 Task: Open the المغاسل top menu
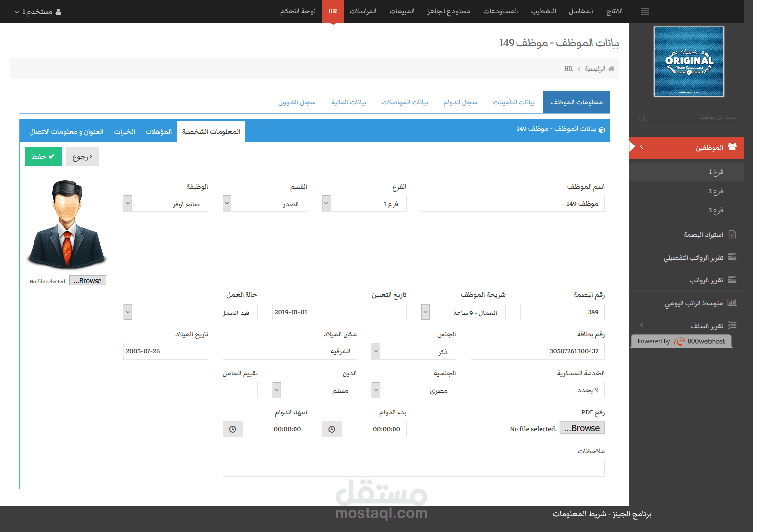tap(581, 11)
